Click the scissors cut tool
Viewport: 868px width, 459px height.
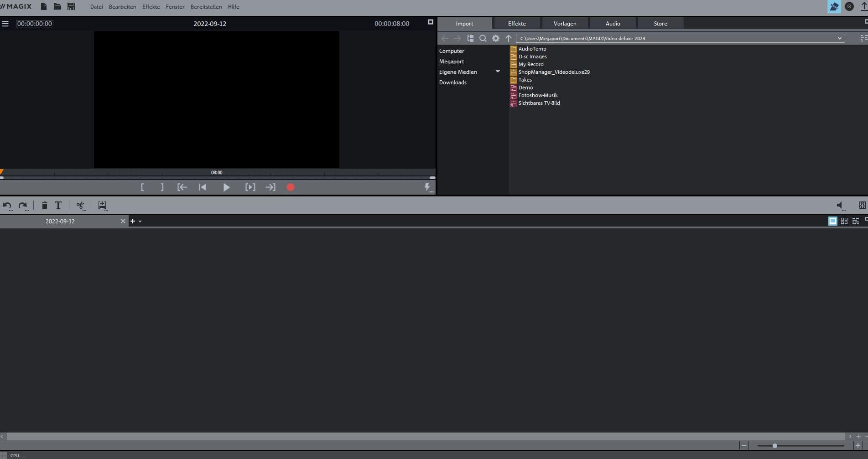pyautogui.click(x=80, y=206)
